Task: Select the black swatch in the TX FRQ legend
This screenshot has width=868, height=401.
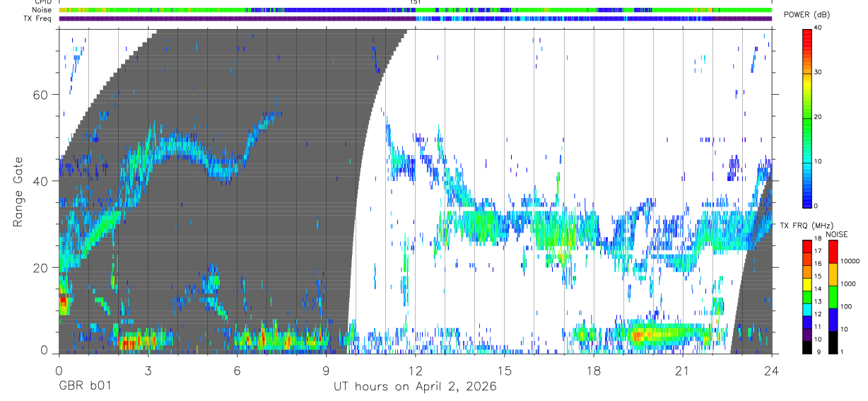Action: point(807,347)
